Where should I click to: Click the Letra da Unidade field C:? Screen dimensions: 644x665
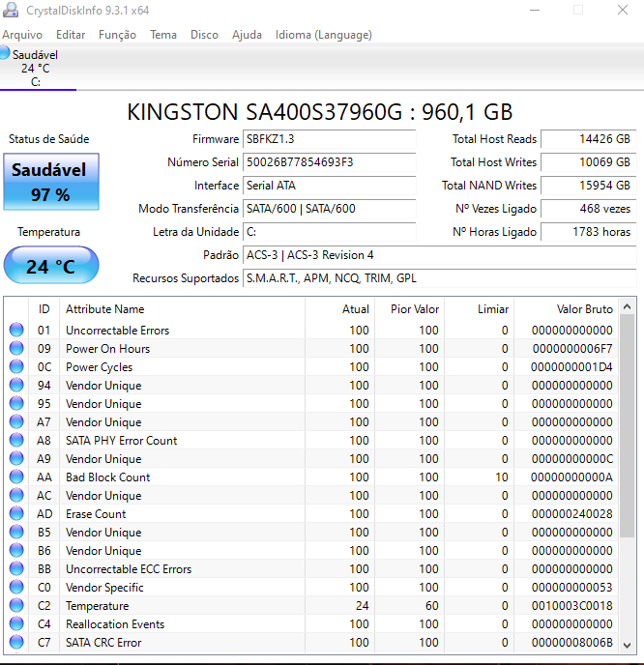coord(329,232)
